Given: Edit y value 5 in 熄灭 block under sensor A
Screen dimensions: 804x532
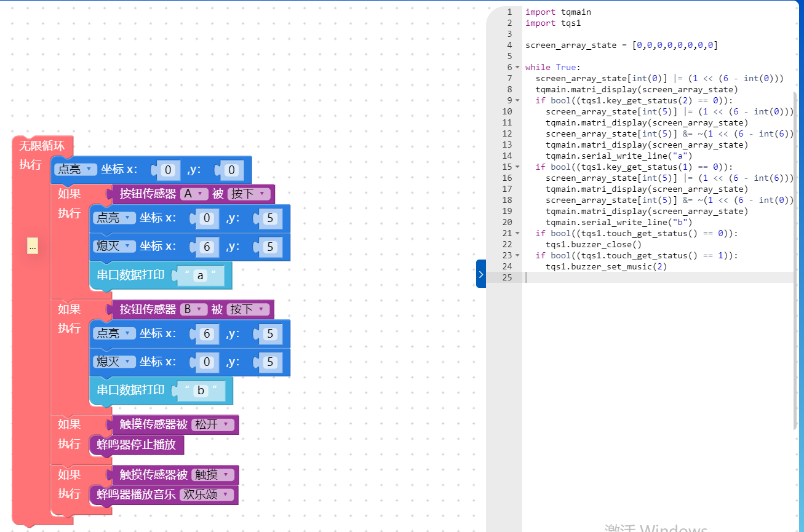Looking at the screenshot, I should (x=271, y=247).
